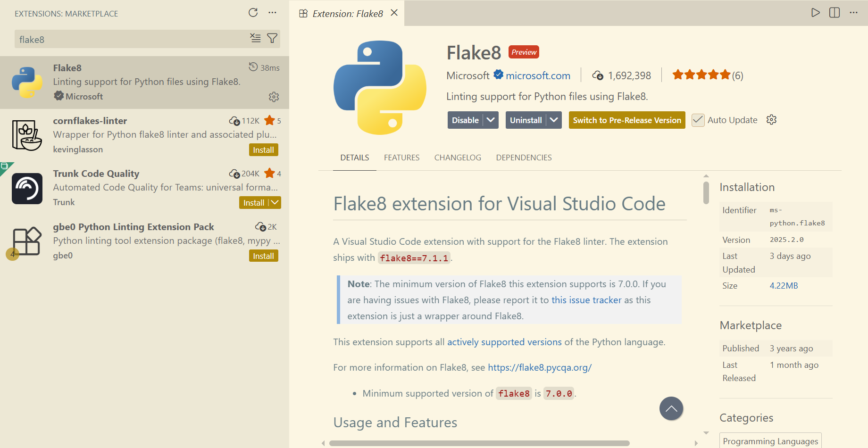Switch to the FEATURES tab

click(401, 158)
